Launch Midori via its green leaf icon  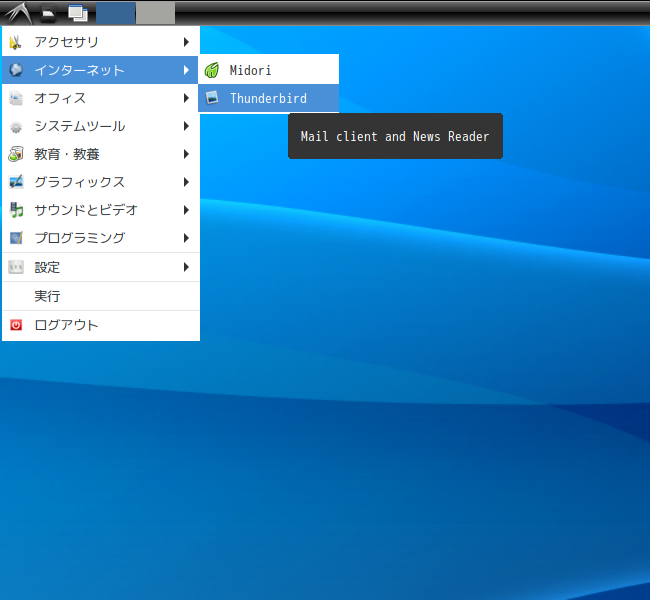pos(212,70)
